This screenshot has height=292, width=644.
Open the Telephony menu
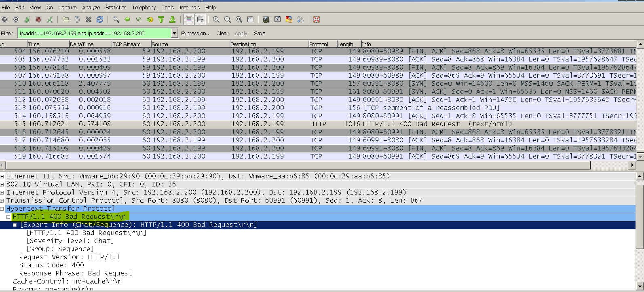[144, 7]
